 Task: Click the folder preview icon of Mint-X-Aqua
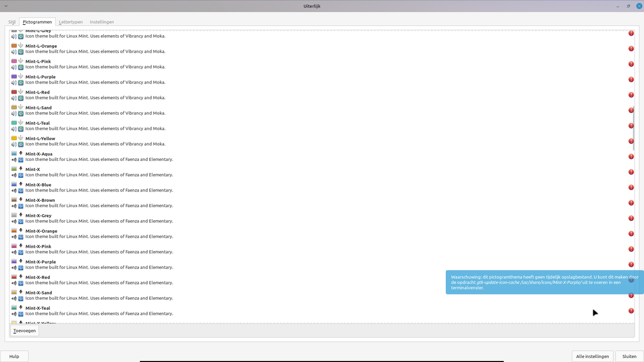14,153
